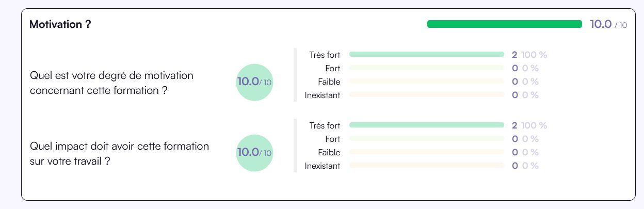Image resolution: width=644 pixels, height=209 pixels.
Task: Click the first question's Faible bar
Action: coord(427,82)
